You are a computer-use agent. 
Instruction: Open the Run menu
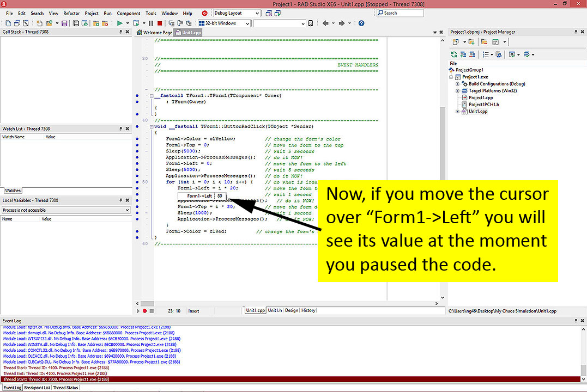[107, 13]
